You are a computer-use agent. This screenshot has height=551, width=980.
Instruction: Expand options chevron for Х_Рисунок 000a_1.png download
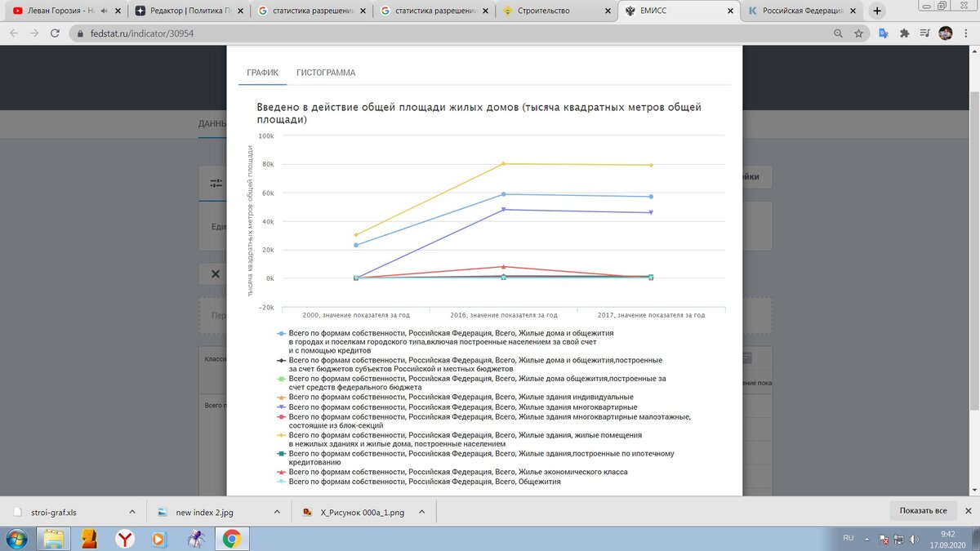click(x=421, y=512)
